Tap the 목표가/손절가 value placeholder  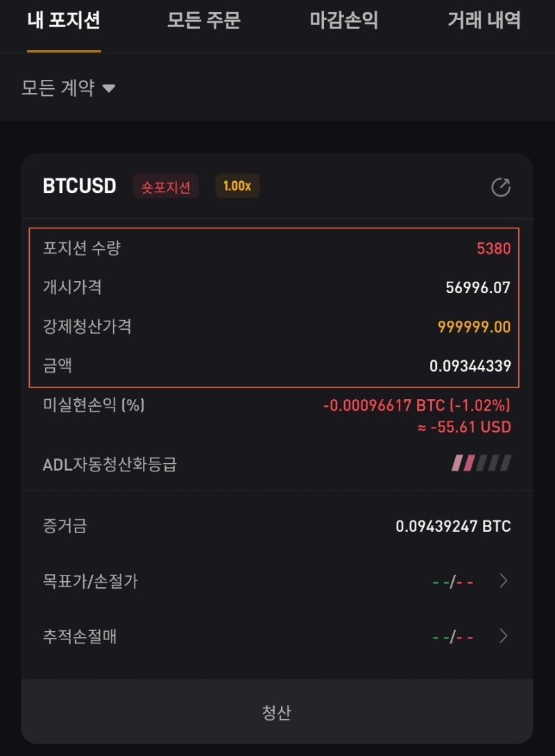(453, 582)
